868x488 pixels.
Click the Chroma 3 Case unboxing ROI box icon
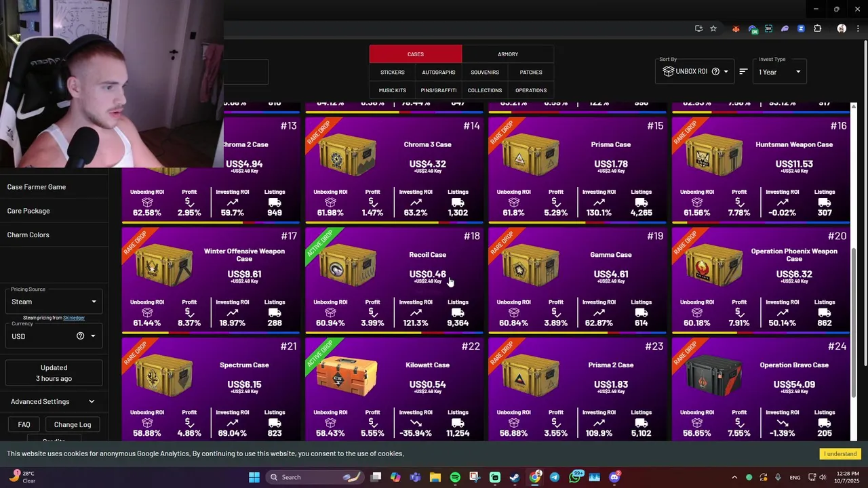pyautogui.click(x=330, y=202)
